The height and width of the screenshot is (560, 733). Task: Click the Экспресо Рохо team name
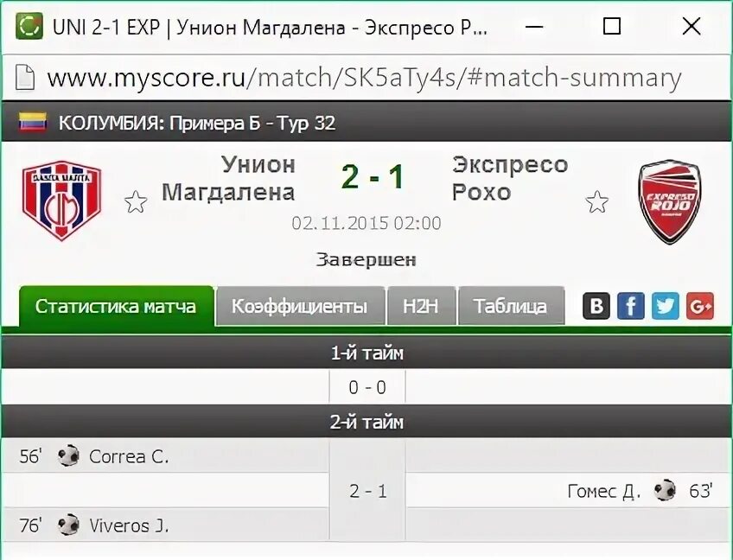(510, 178)
